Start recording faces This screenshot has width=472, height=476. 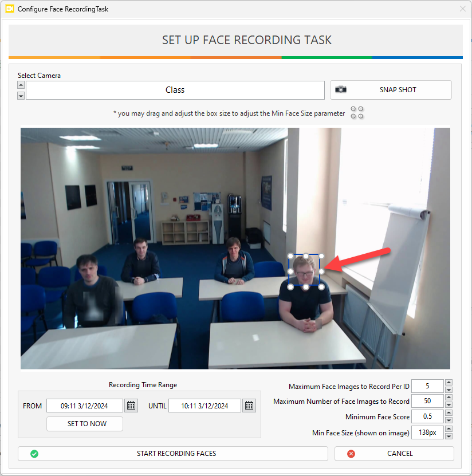[173, 454]
